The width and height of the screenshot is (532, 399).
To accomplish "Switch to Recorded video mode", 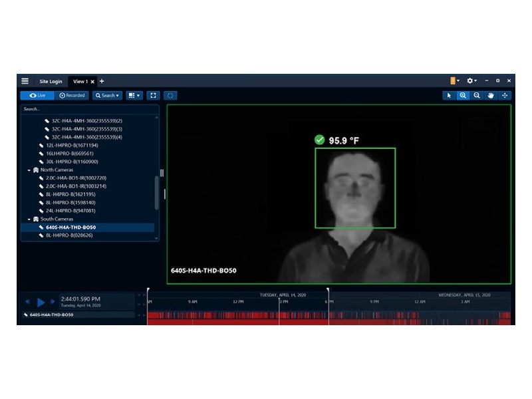I will [72, 96].
